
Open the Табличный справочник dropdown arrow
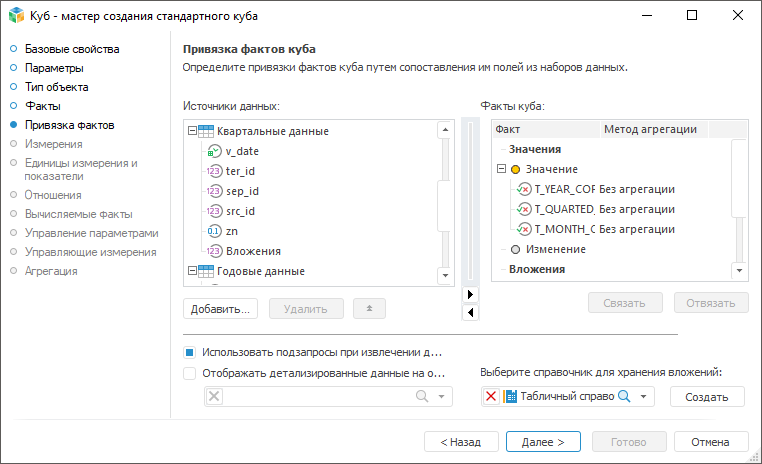pyautogui.click(x=644, y=397)
